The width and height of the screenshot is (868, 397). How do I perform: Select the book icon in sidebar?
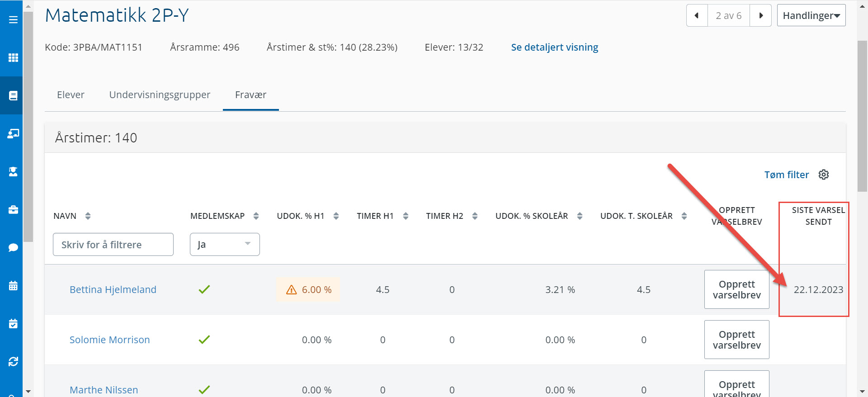click(13, 95)
